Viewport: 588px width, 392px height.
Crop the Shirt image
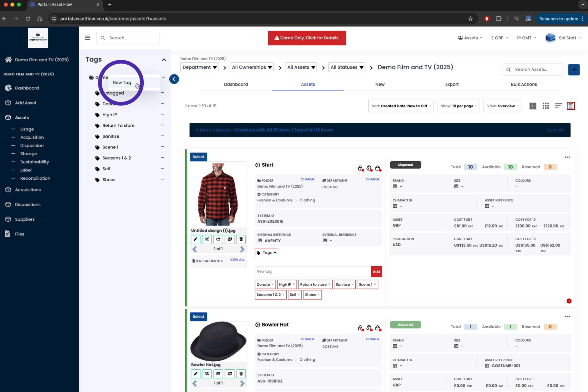click(x=207, y=239)
